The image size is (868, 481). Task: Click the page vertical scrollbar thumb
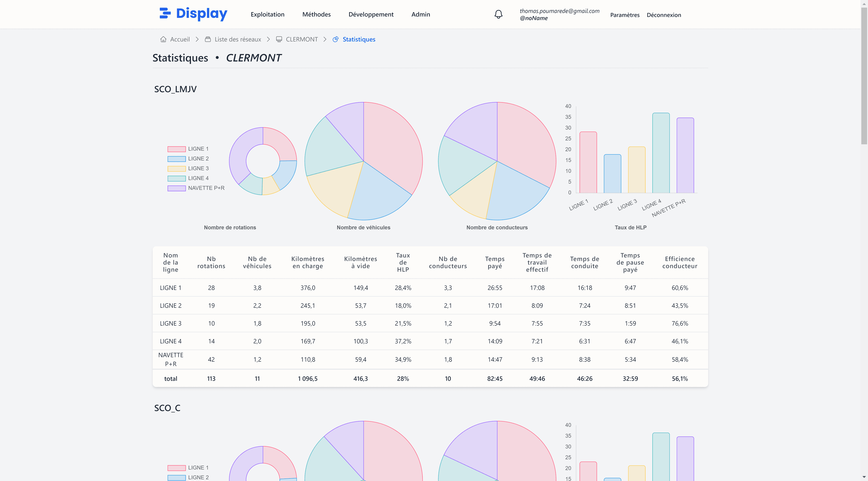[x=864, y=76]
